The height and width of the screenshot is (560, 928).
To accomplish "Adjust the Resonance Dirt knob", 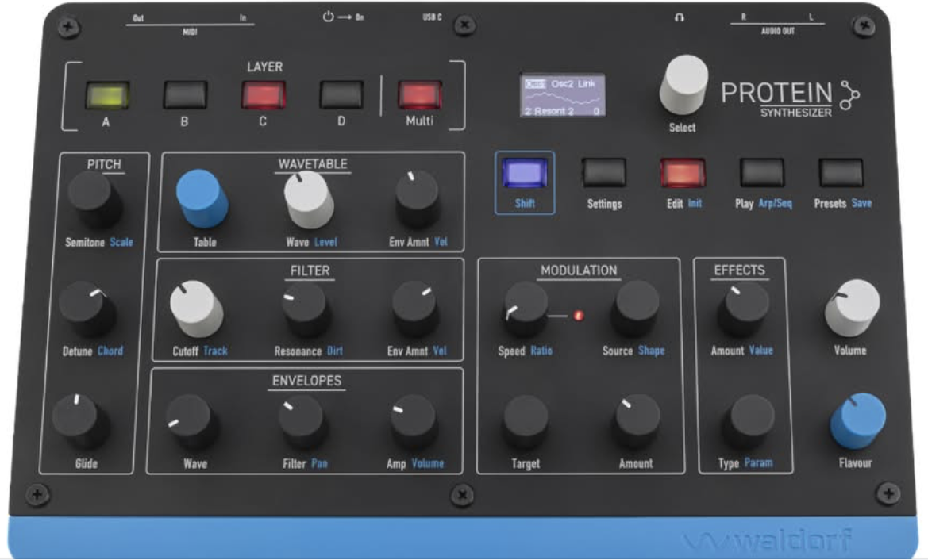I will point(306,310).
